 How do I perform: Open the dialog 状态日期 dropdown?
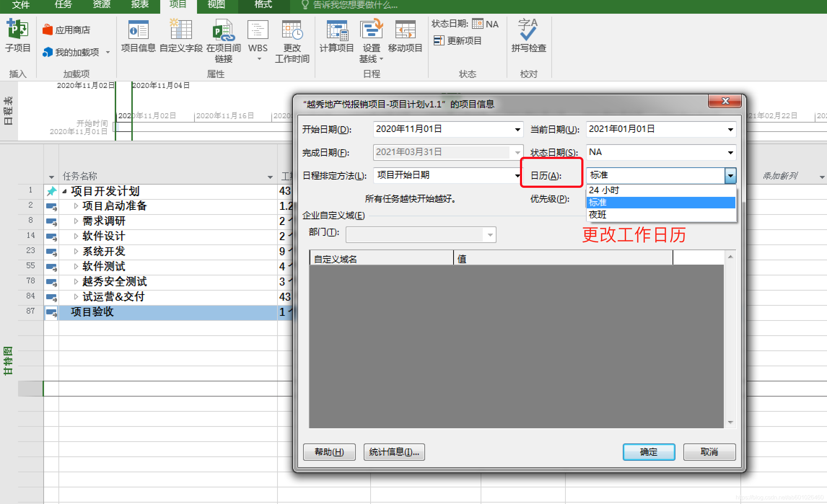point(730,152)
